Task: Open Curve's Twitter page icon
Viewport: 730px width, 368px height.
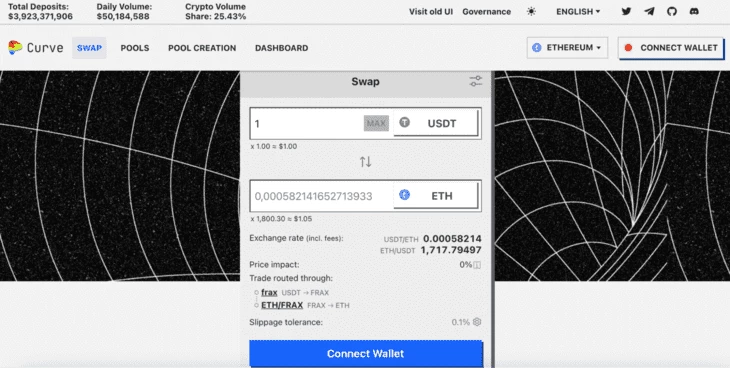Action: click(x=627, y=12)
